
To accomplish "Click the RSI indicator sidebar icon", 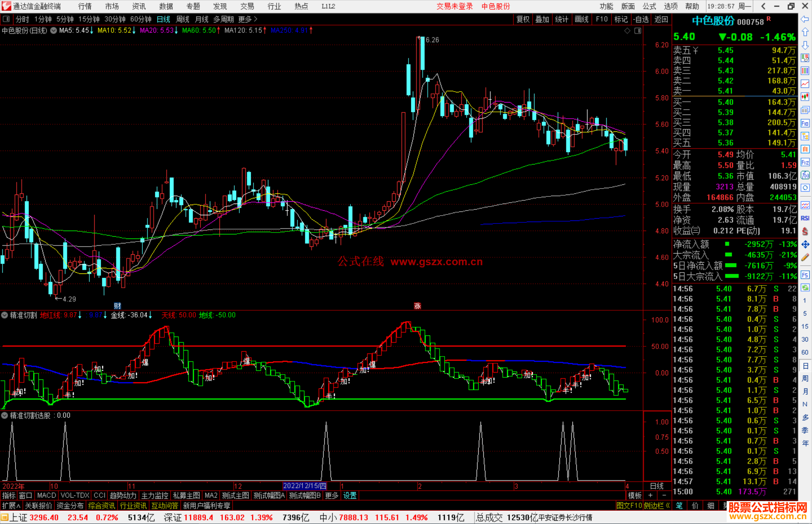I will point(805,218).
